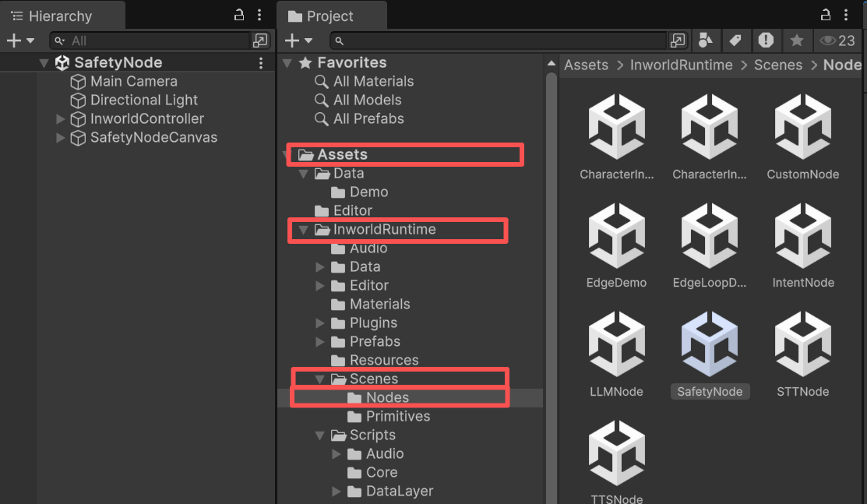
Task: Select the SafetyNode scene asset
Action: [x=710, y=354]
